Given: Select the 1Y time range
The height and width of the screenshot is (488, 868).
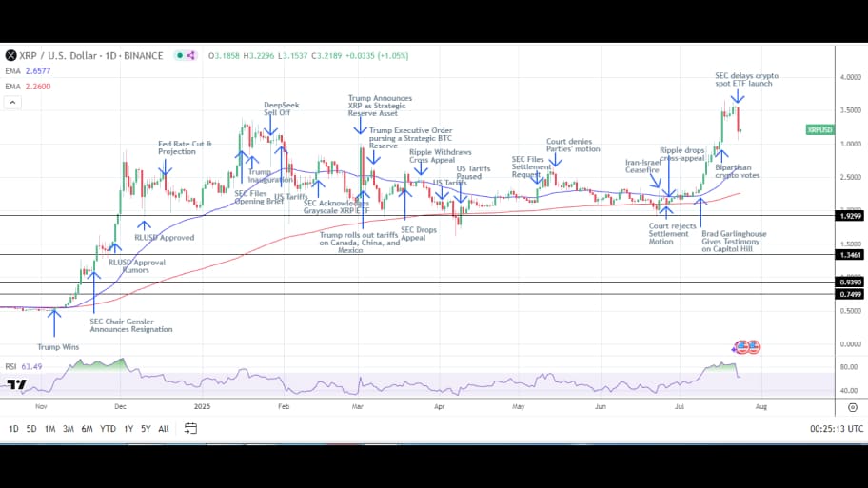Looking at the screenshot, I should point(128,429).
